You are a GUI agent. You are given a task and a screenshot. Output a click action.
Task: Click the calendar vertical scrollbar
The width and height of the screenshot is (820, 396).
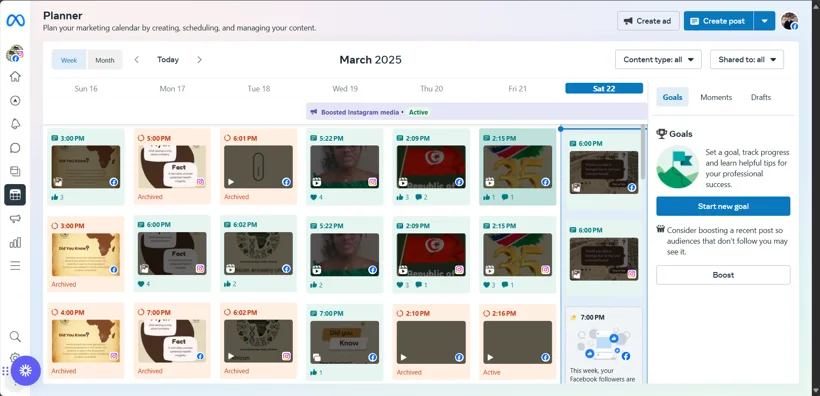point(643,152)
